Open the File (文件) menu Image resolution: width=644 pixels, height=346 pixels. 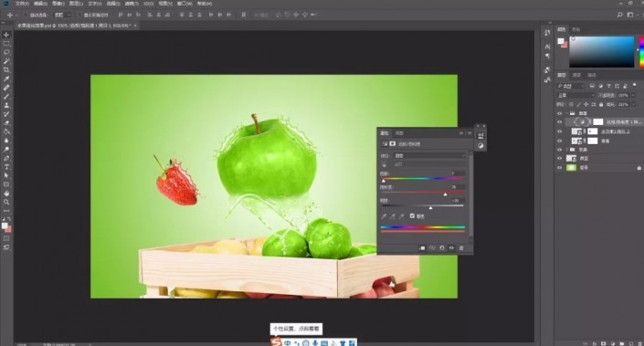22,4
